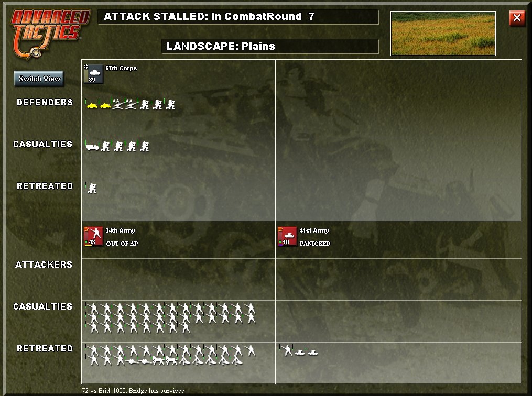532x396 pixels.
Task: Select the 67th Corps unit icon
Action: click(x=93, y=74)
